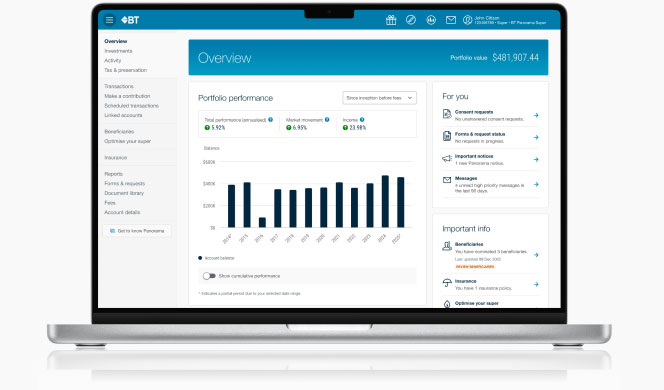Viewport: 664px width, 390px height.
Task: Click the John Citizen account name
Action: point(487,18)
